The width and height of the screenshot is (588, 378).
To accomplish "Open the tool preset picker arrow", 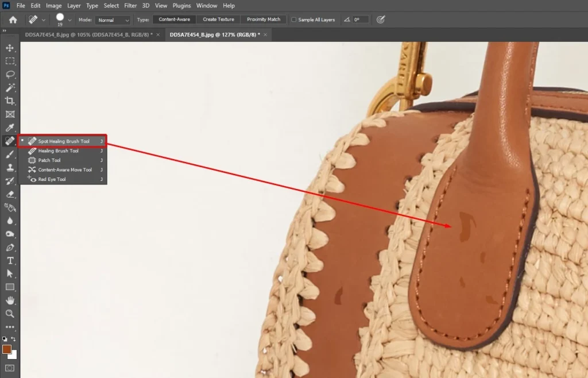I will coord(44,20).
